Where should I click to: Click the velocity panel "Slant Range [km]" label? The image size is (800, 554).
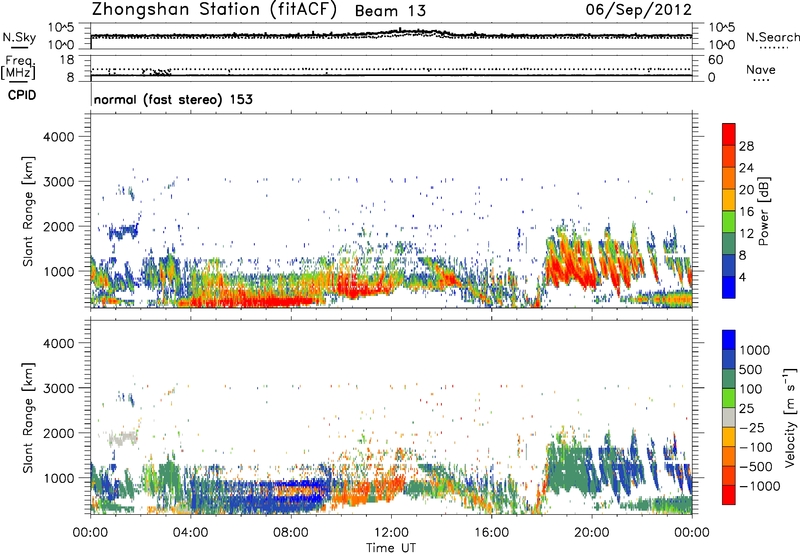point(28,418)
